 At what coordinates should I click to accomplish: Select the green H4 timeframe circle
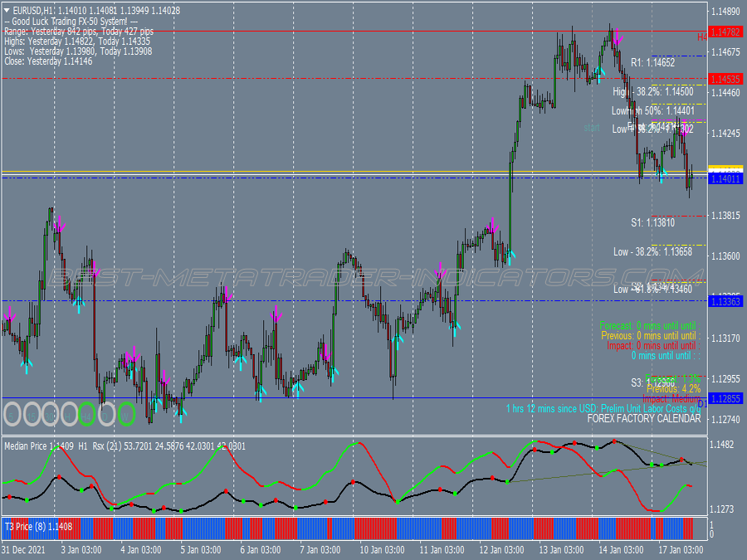pos(87,414)
